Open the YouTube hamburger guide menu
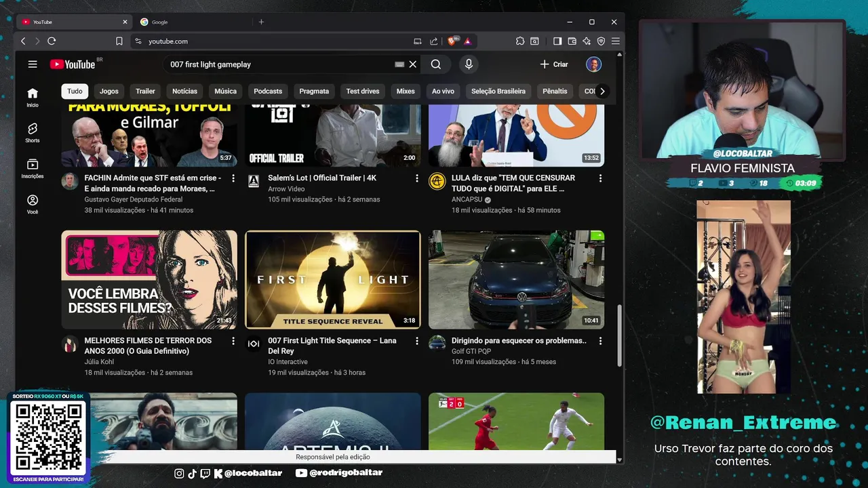The width and height of the screenshot is (868, 488). pos(33,64)
